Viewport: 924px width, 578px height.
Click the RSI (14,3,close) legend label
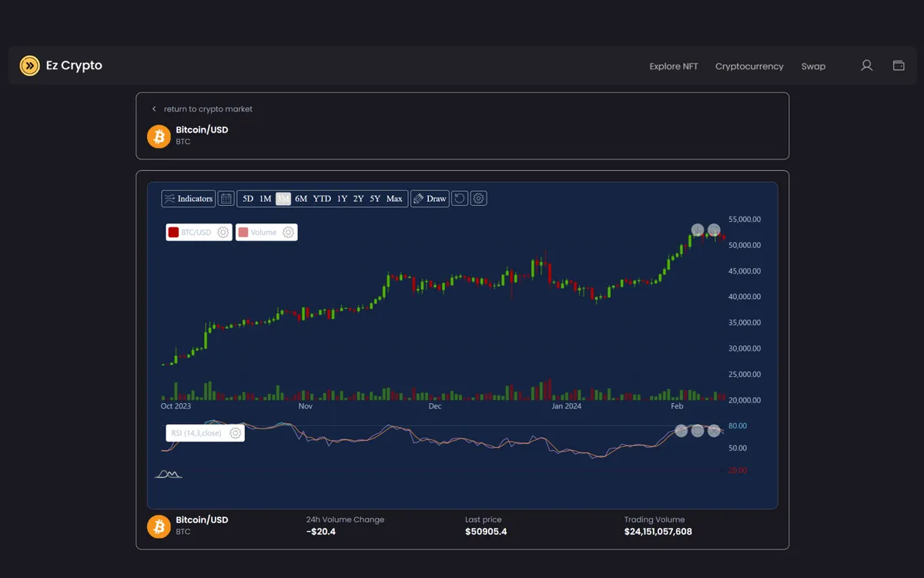tap(196, 433)
